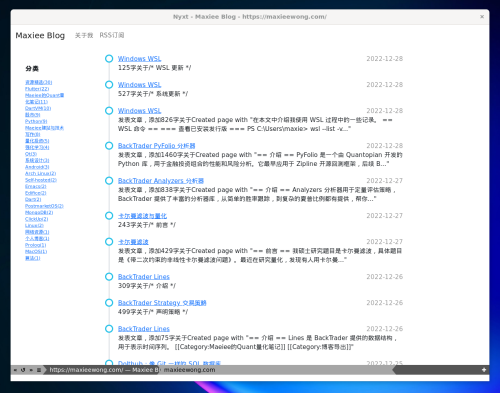Open the Python category link

pos(36,121)
